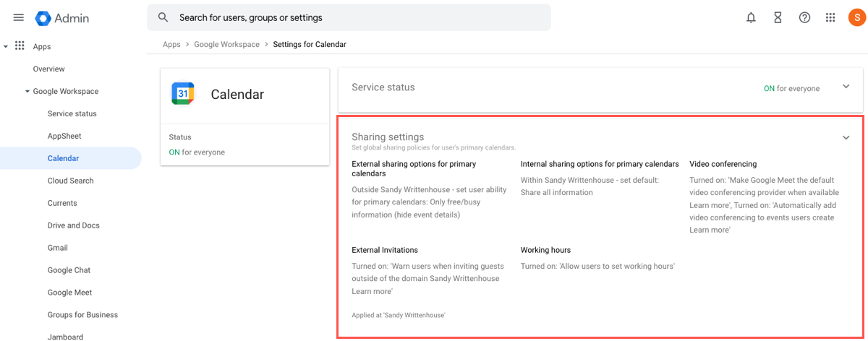Screen dimensions: 868x341
Task: Click Settings for Calendar breadcrumb
Action: (310, 44)
